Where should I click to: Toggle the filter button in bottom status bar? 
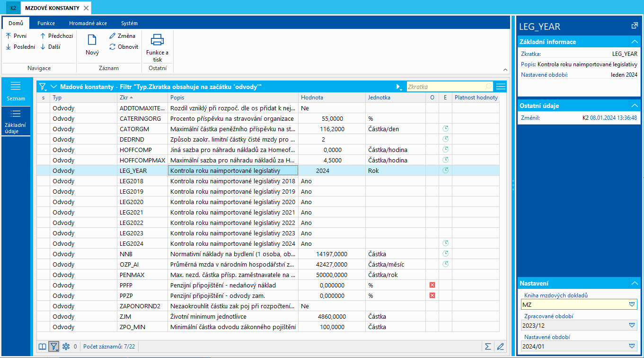(x=54, y=347)
